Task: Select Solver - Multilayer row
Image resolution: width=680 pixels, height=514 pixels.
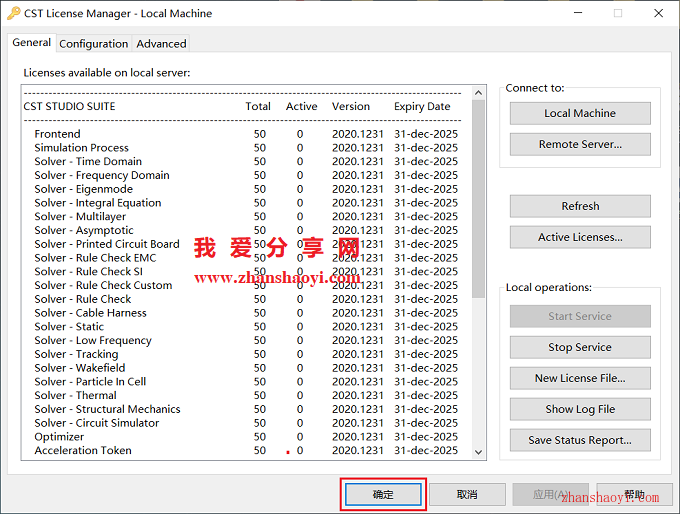Action: 246,216
